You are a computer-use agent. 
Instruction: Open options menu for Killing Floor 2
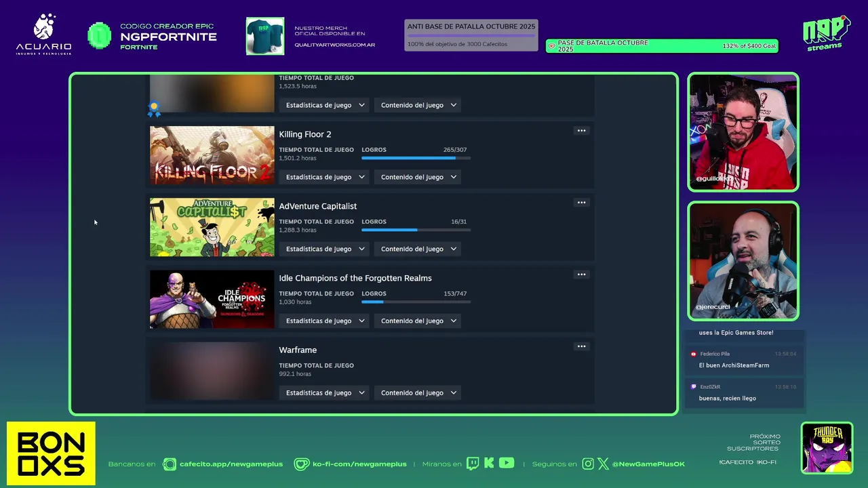pyautogui.click(x=581, y=131)
